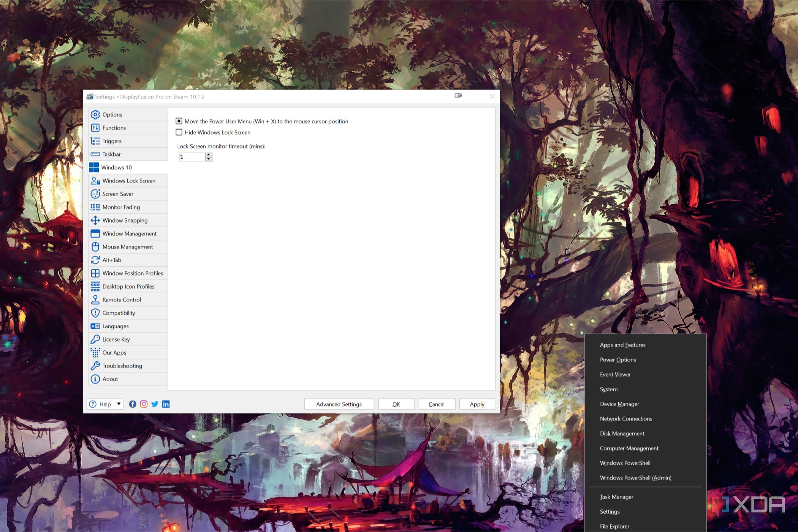This screenshot has width=798, height=532.
Task: Click the Taskbar ruler icon
Action: (x=95, y=154)
